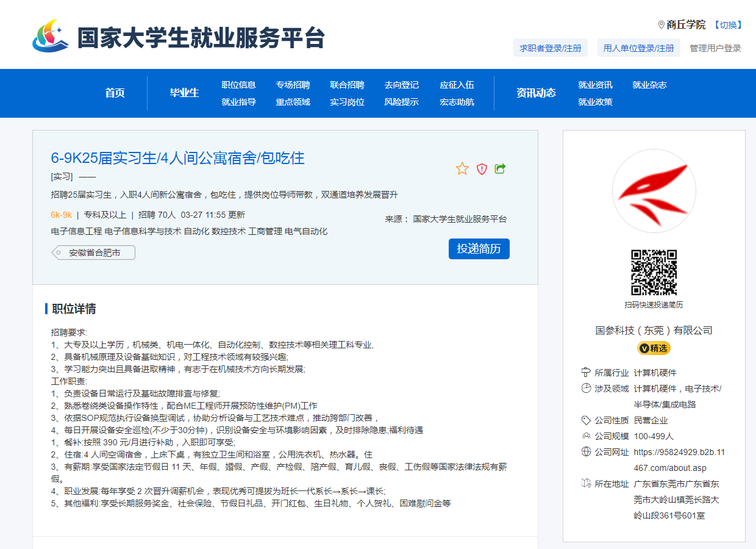
Task: Click the green share icon
Action: 501,168
